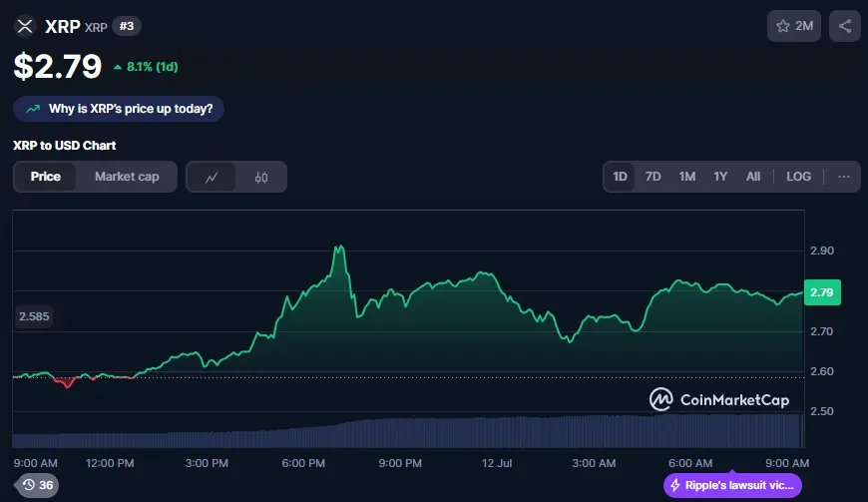
Task: Click the 6:00 PM time axis label
Action: pyautogui.click(x=303, y=463)
